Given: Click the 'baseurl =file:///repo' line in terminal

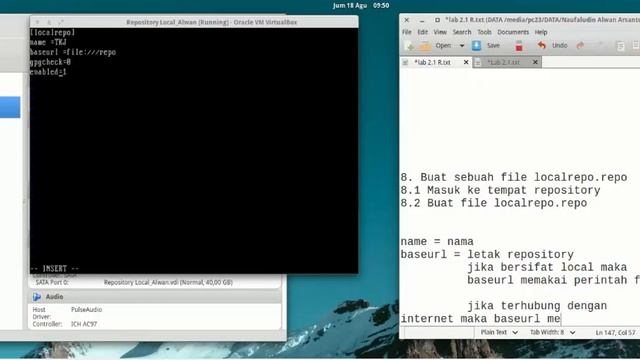Looking at the screenshot, I should point(73,52).
